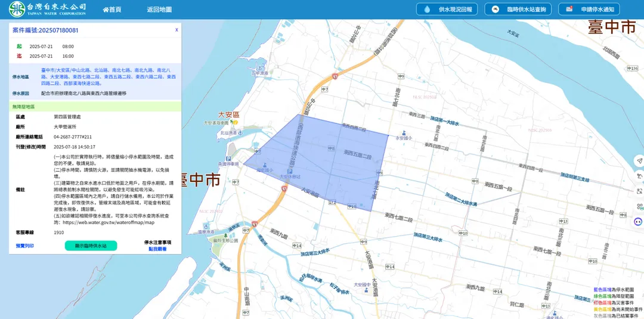The width and height of the screenshot is (644, 319).
Task: Click 大安濱海樂園 attraction icon
Action: coord(234,122)
